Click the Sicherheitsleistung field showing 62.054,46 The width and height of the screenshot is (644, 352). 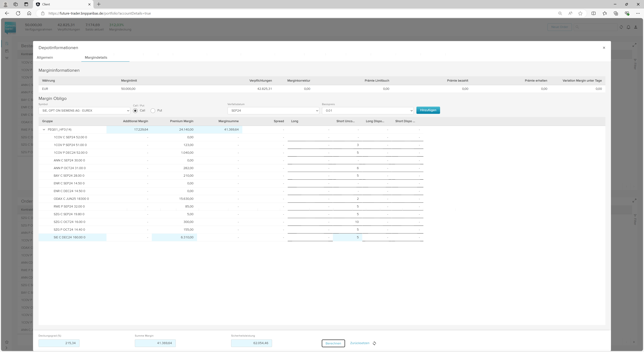(x=252, y=343)
